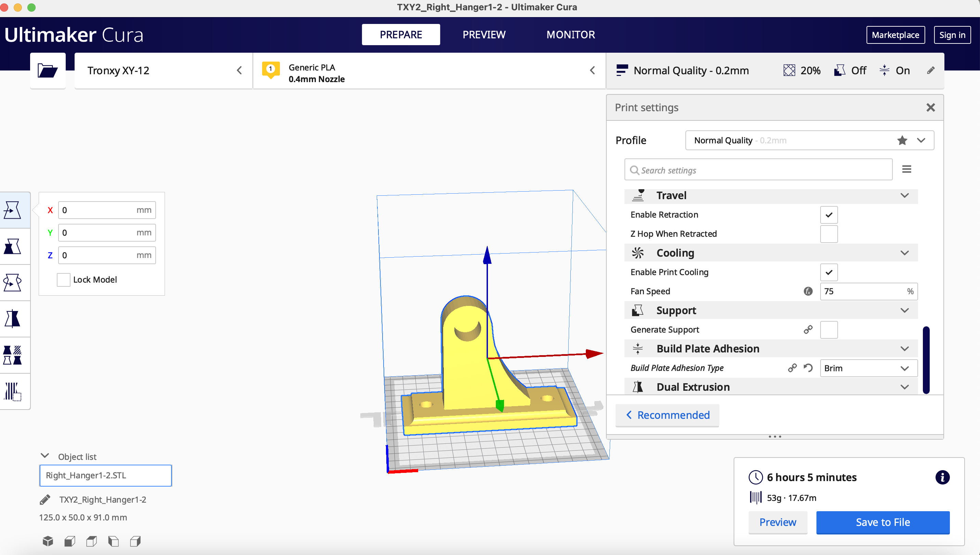The height and width of the screenshot is (555, 980).
Task: Switch to the PREVIEW tab
Action: click(x=484, y=34)
